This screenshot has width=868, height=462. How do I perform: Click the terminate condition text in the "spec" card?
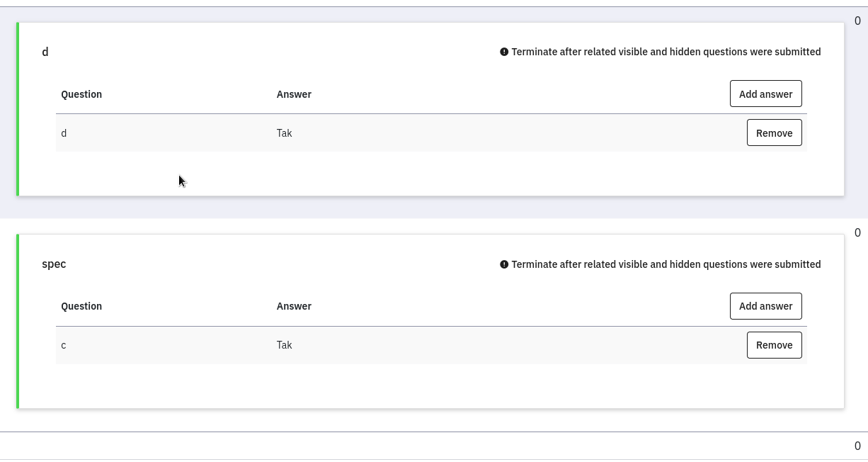[666, 264]
